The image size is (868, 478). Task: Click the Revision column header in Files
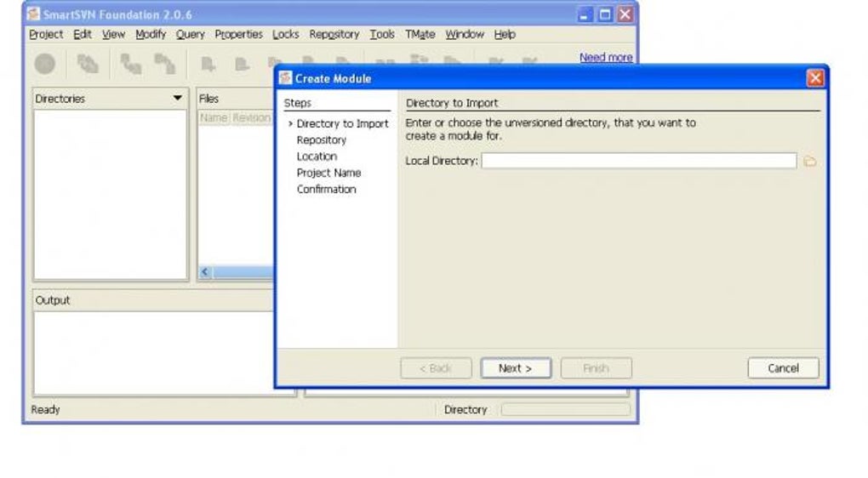pyautogui.click(x=251, y=118)
